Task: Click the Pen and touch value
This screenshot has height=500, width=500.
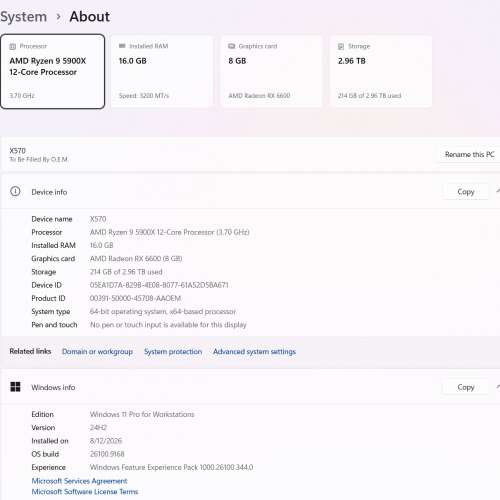Action: (168, 325)
